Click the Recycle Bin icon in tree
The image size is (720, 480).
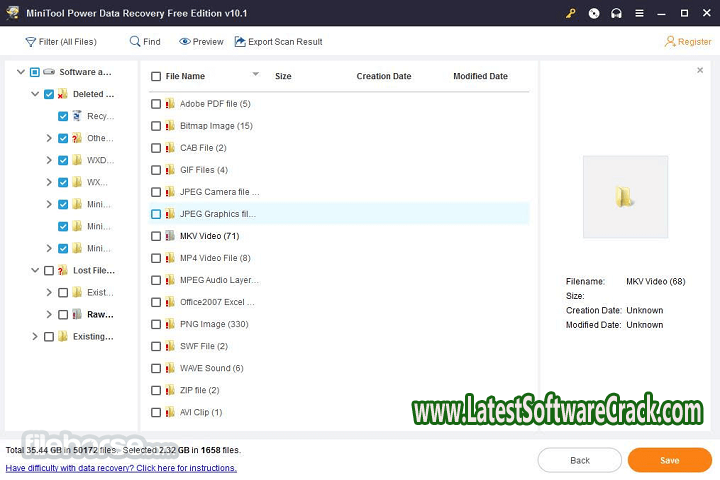coord(77,116)
